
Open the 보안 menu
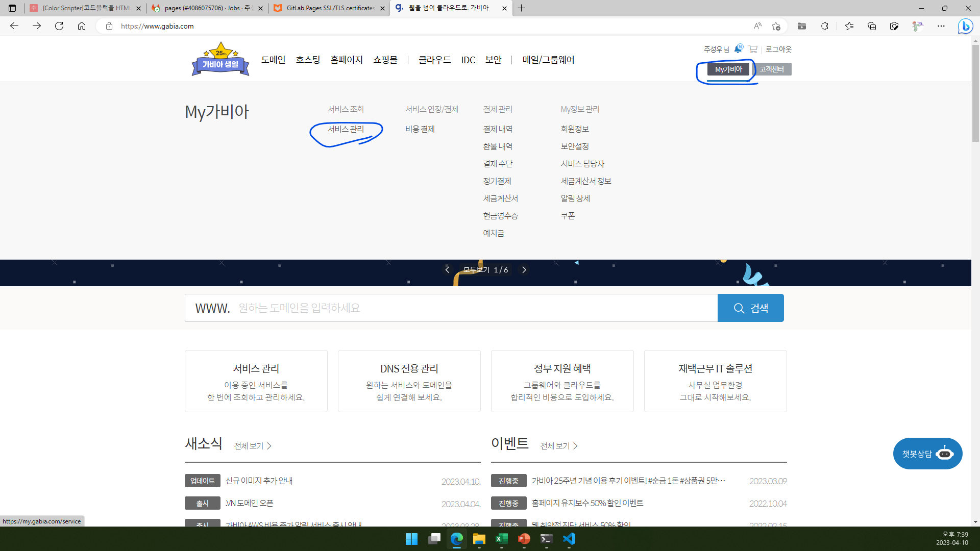pos(494,60)
